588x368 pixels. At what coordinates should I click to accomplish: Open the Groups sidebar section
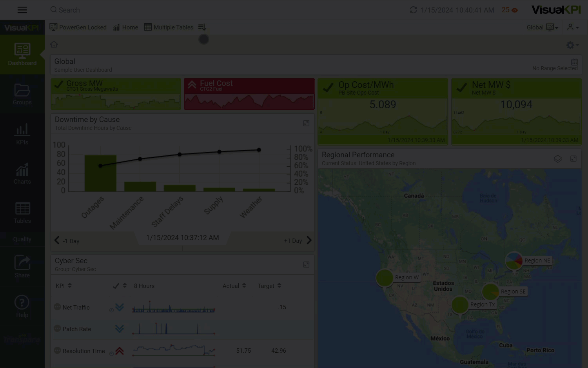click(22, 95)
